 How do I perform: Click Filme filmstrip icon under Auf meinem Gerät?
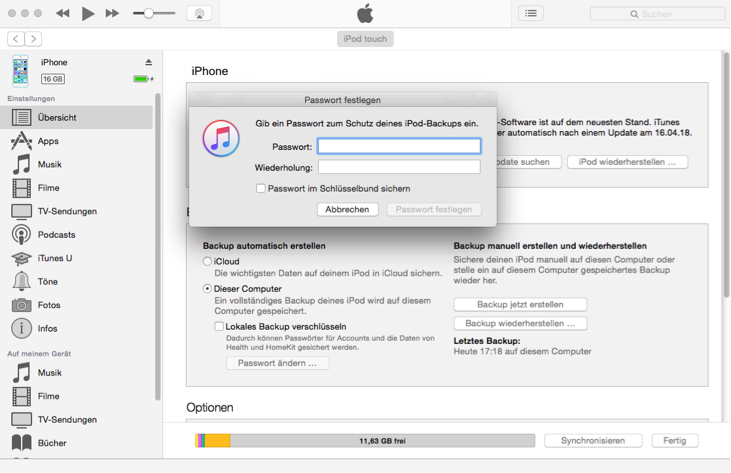(21, 396)
